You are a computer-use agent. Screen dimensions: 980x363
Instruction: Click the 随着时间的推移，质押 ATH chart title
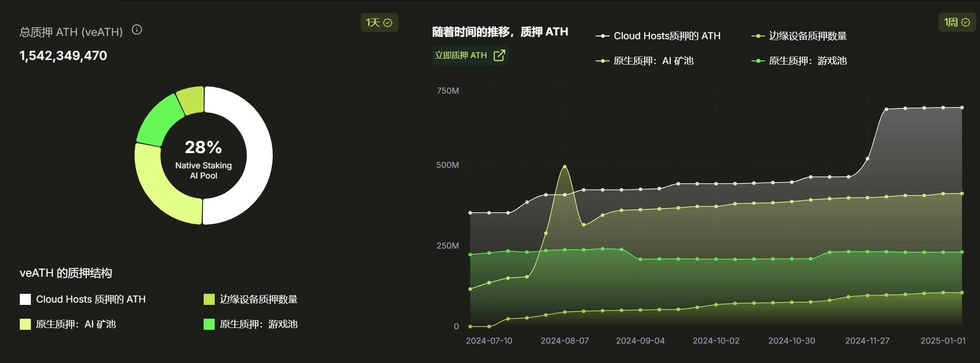500,32
